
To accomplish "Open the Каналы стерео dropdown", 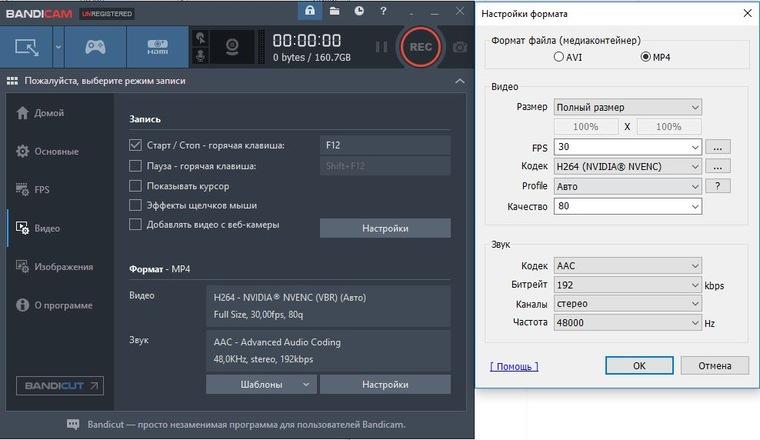I will pos(628,304).
